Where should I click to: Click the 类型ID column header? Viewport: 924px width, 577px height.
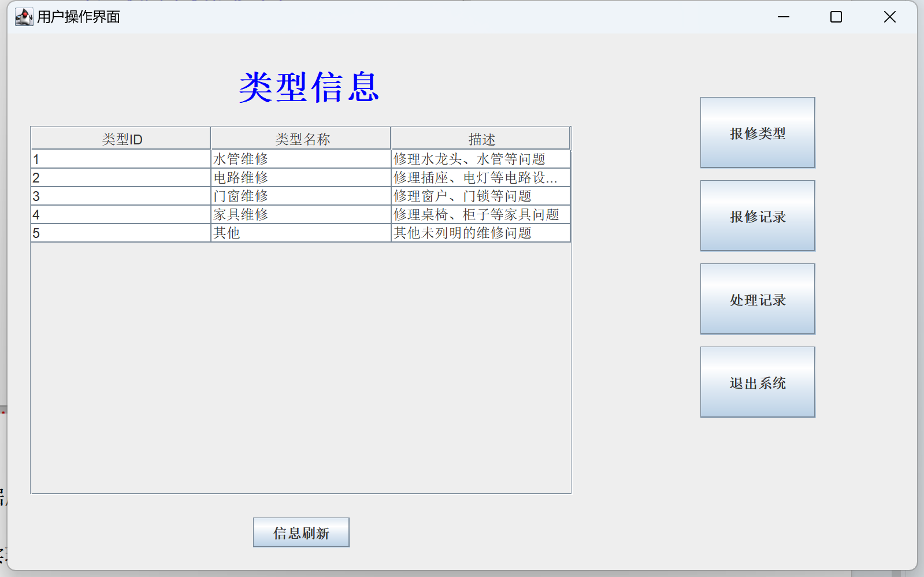121,139
